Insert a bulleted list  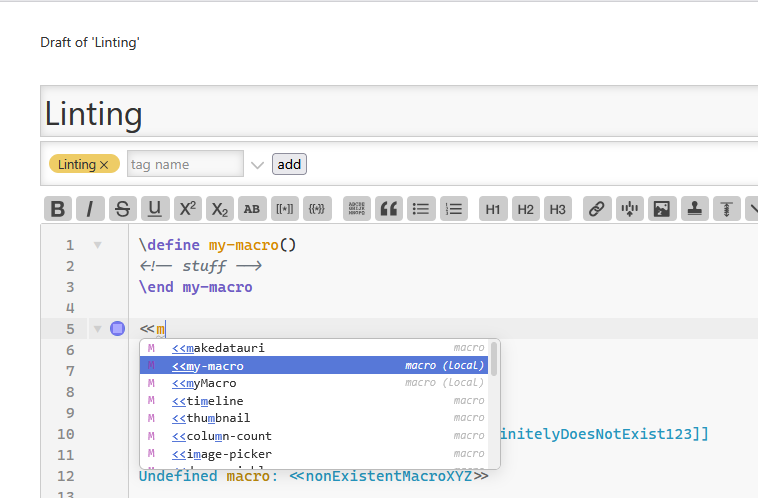coord(421,209)
